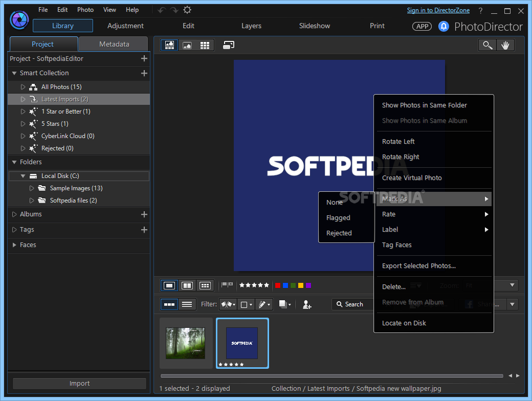Viewport: 532px width, 401px height.
Task: Open the Adjustment module tab
Action: (x=125, y=26)
